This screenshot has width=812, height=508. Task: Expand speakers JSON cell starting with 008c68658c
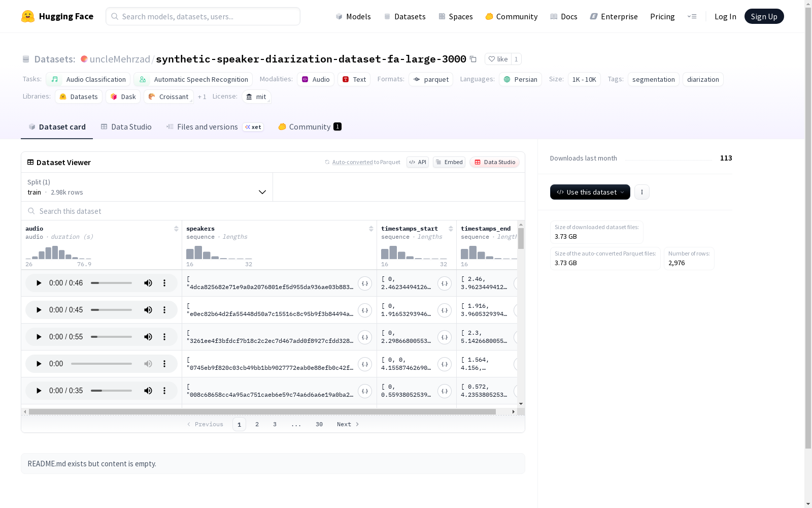click(x=365, y=391)
